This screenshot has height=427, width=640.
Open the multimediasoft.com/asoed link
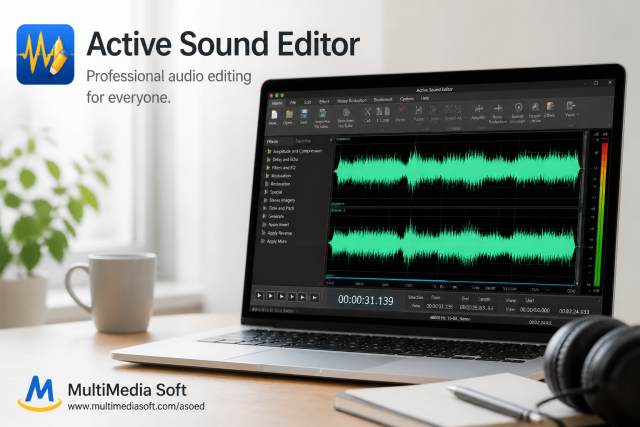(x=136, y=407)
